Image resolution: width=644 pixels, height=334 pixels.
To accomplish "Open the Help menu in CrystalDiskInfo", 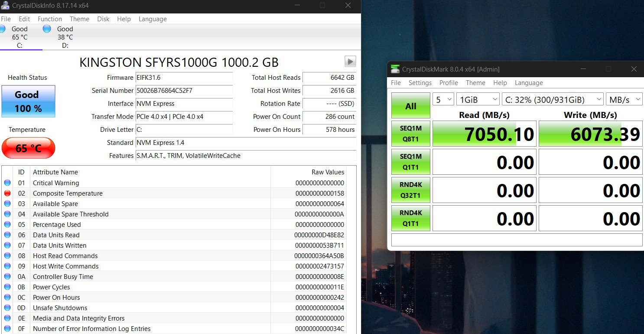I will click(124, 19).
